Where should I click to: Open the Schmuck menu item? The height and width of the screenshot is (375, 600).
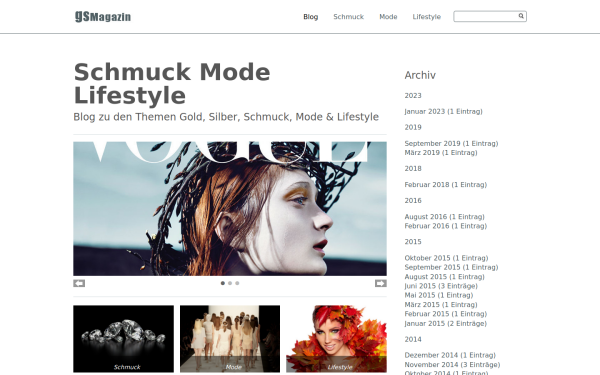point(348,17)
